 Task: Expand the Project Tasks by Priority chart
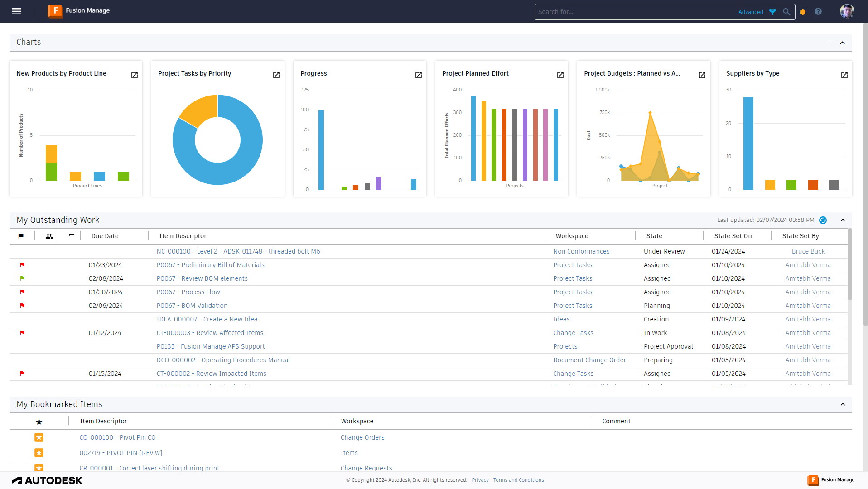click(276, 75)
